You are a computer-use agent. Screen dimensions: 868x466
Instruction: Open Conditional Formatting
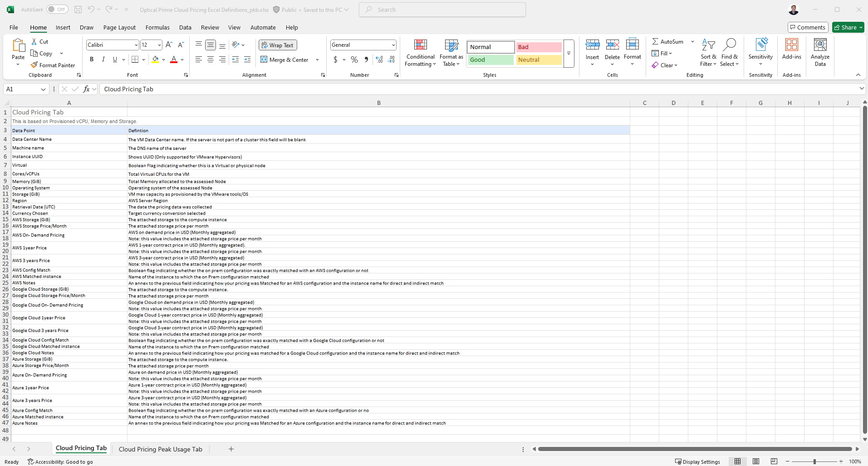pos(420,53)
